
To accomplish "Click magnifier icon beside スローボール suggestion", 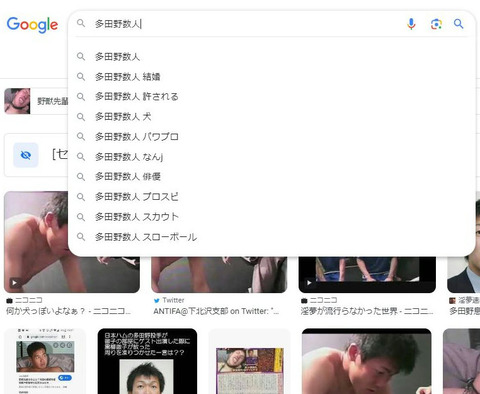I will (x=81, y=237).
